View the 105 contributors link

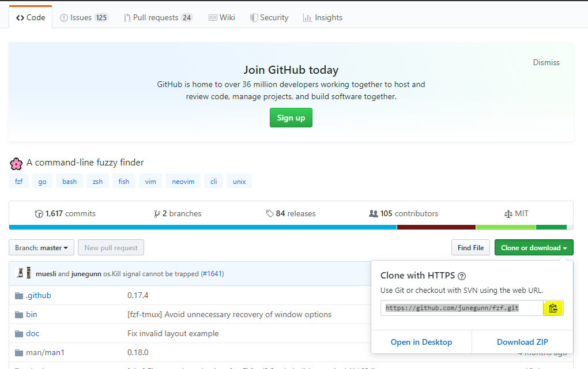(x=404, y=214)
